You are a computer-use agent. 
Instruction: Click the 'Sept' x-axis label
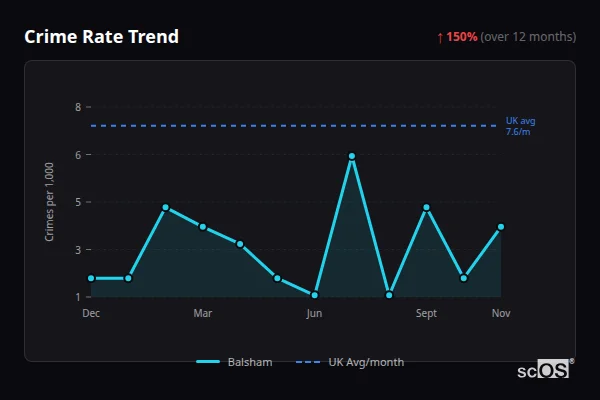(x=426, y=313)
